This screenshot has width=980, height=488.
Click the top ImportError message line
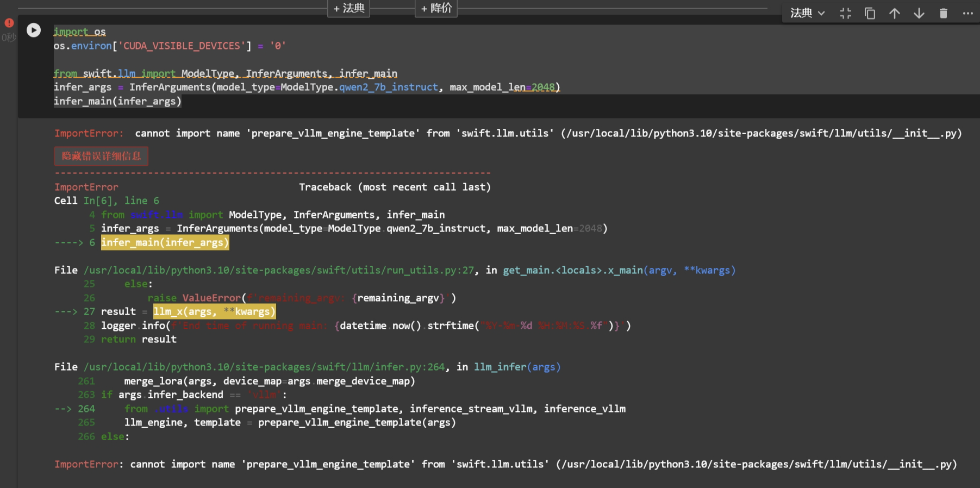point(508,133)
